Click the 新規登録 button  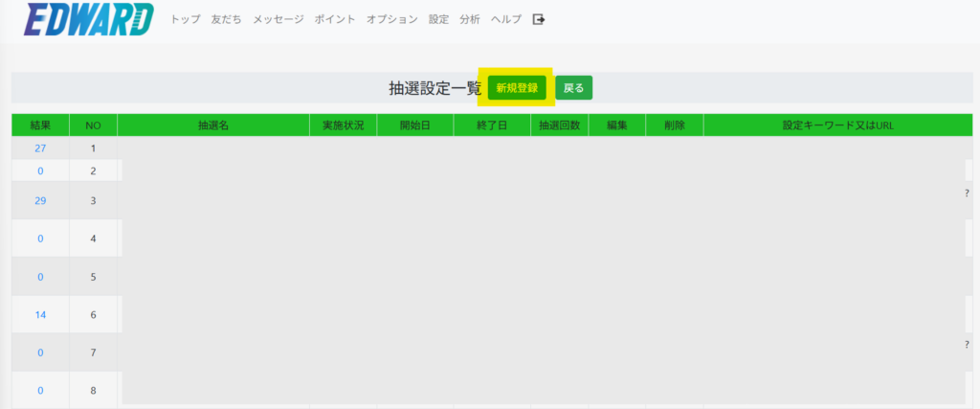[517, 88]
